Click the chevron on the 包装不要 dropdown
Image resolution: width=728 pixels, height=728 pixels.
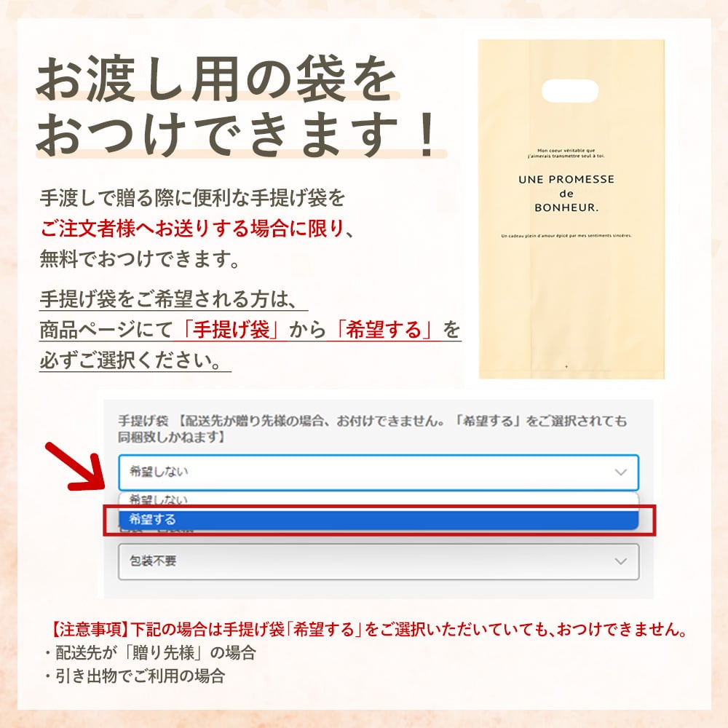click(620, 561)
